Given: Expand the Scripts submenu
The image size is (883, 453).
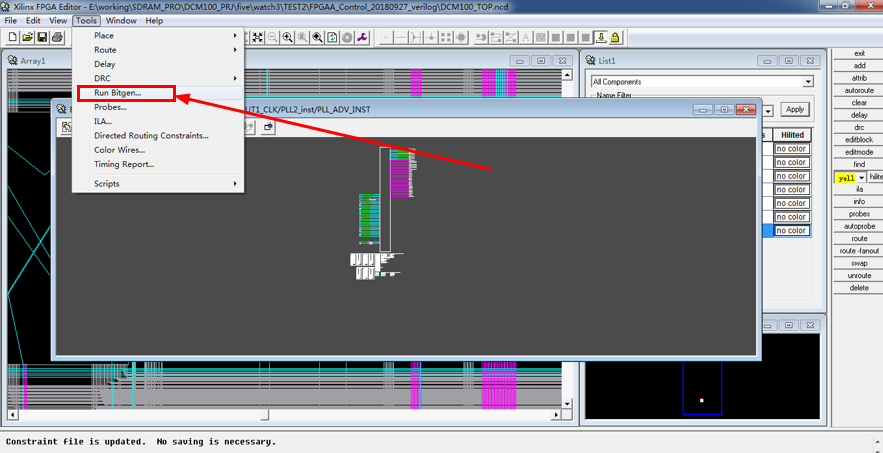Looking at the screenshot, I should point(158,184).
